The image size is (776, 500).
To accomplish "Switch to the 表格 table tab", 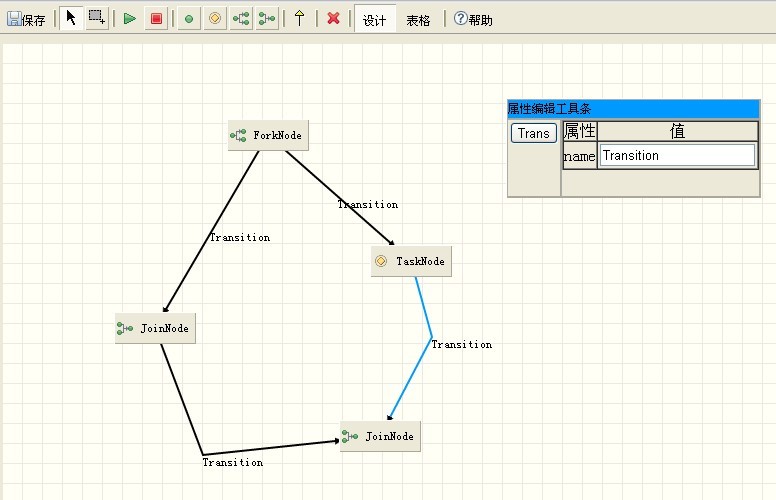I will coord(418,19).
